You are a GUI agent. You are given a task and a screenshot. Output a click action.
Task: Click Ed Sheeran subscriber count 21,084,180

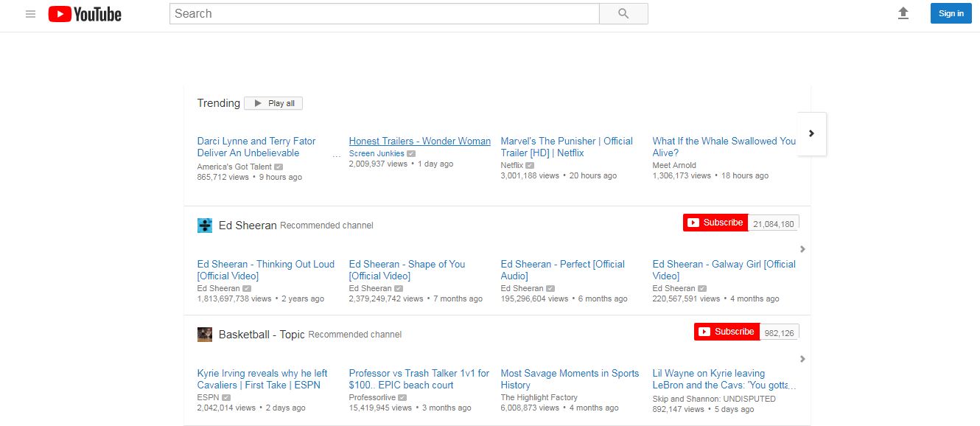point(774,223)
